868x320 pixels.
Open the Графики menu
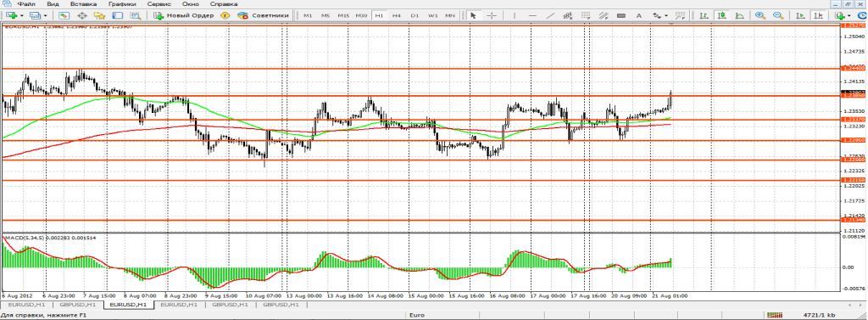pyautogui.click(x=122, y=4)
